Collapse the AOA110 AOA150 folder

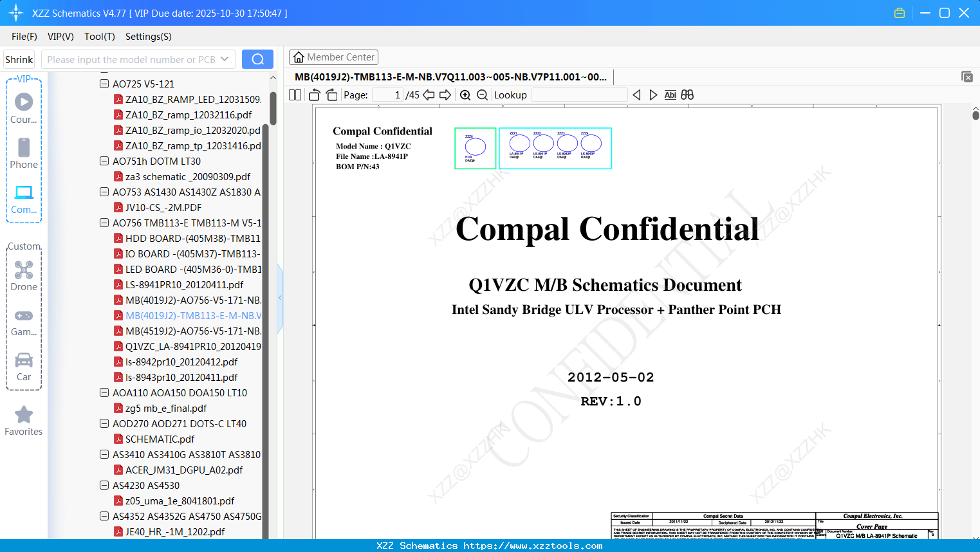tap(104, 392)
